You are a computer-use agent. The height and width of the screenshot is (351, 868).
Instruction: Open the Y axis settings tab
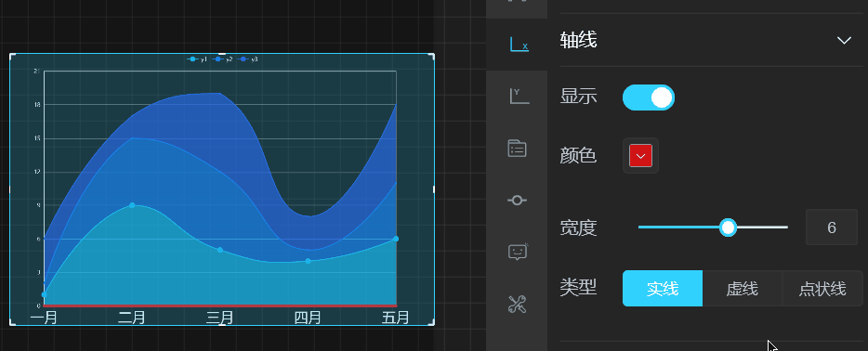point(519,96)
